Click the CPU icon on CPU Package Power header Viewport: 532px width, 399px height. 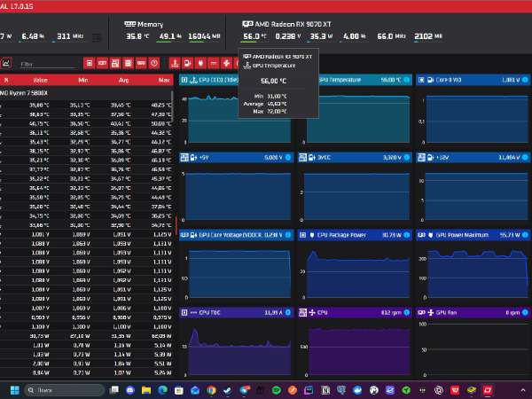click(x=302, y=235)
